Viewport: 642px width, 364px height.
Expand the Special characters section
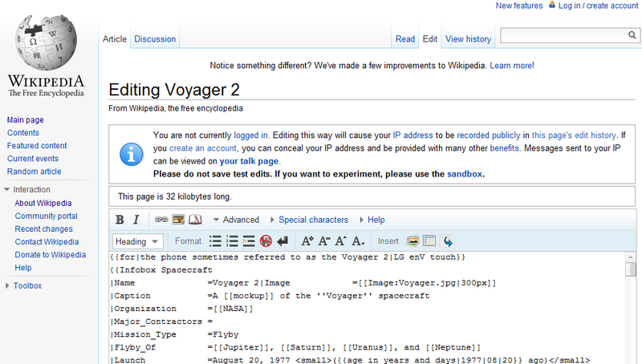click(x=310, y=220)
